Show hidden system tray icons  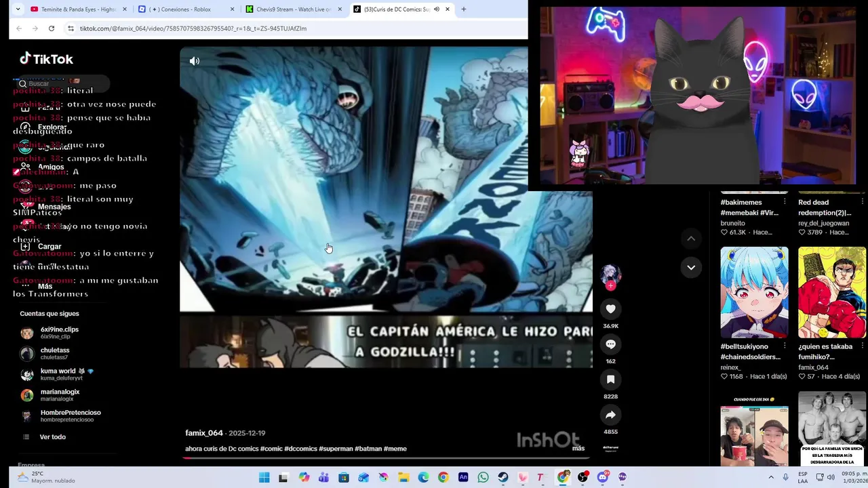tap(771, 478)
